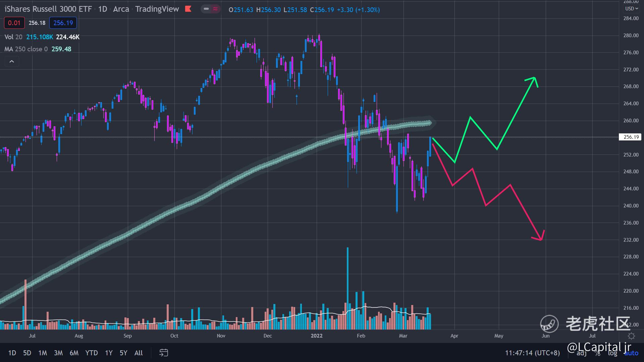Click the 256.19 buy price button
The width and height of the screenshot is (644, 362).
(63, 23)
